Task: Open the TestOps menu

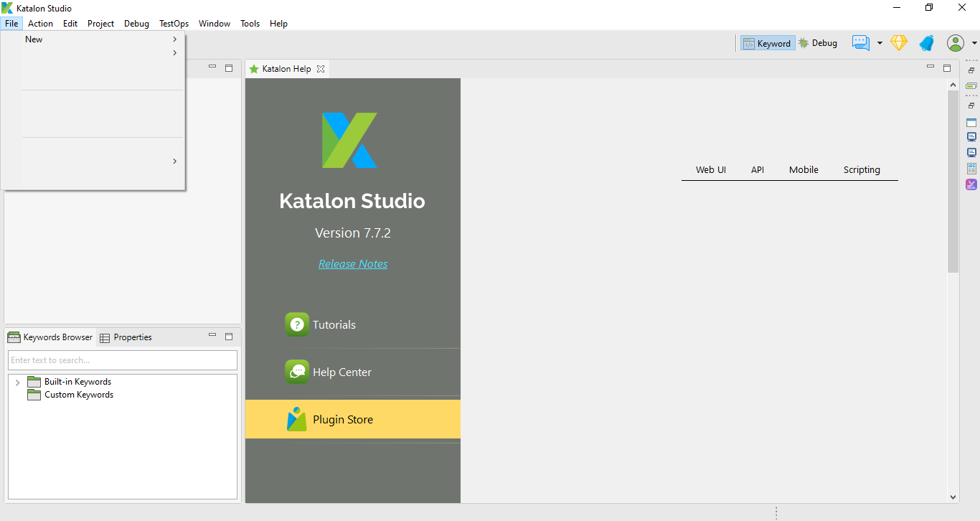Action: (x=174, y=24)
